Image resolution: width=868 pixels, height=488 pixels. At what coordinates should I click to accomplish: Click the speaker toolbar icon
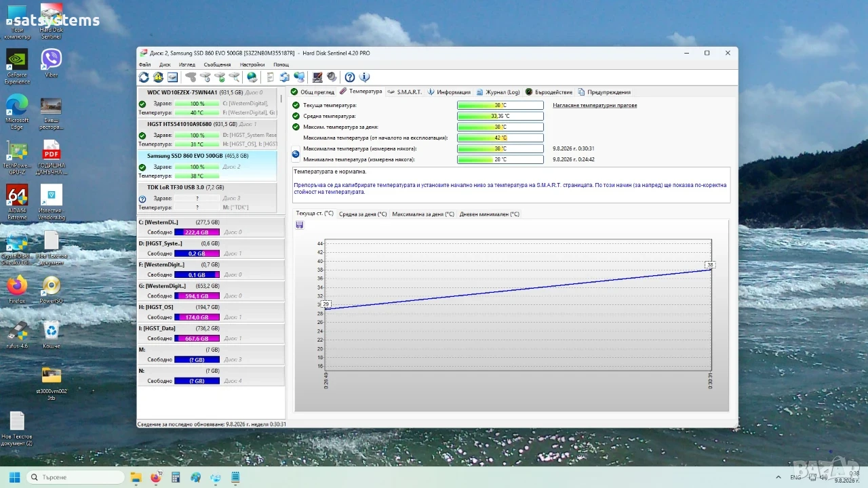(332, 77)
